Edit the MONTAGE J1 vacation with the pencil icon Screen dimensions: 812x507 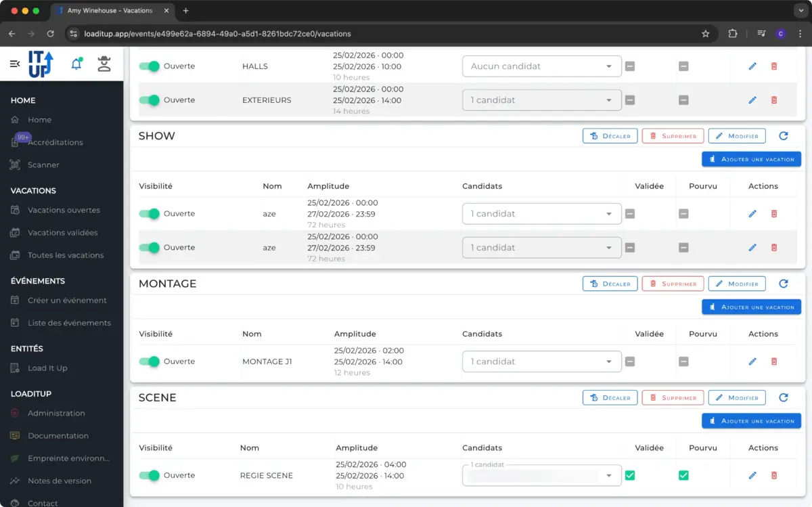pos(752,362)
